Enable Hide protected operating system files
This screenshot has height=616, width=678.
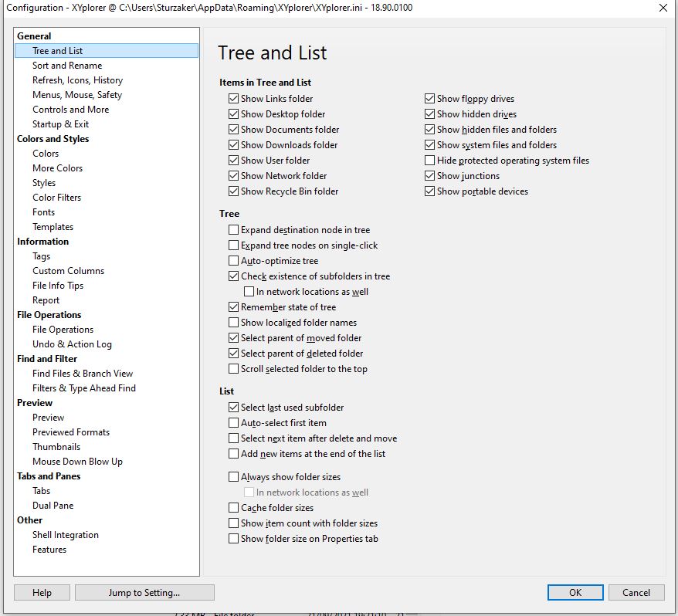coord(429,161)
